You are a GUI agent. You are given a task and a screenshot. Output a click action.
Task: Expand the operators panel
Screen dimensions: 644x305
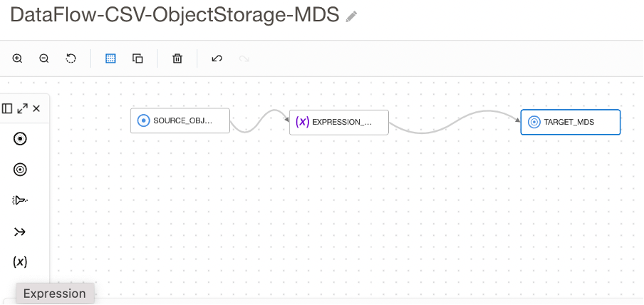pyautogui.click(x=22, y=108)
